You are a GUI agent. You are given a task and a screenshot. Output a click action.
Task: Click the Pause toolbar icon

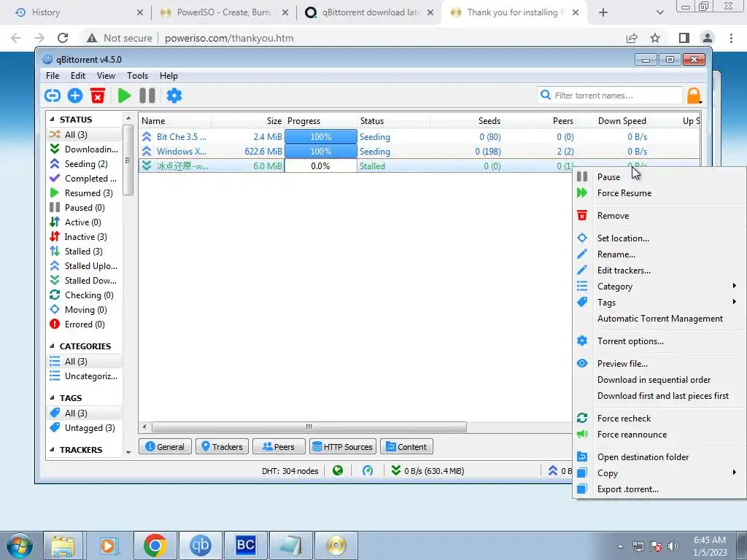pyautogui.click(x=147, y=96)
